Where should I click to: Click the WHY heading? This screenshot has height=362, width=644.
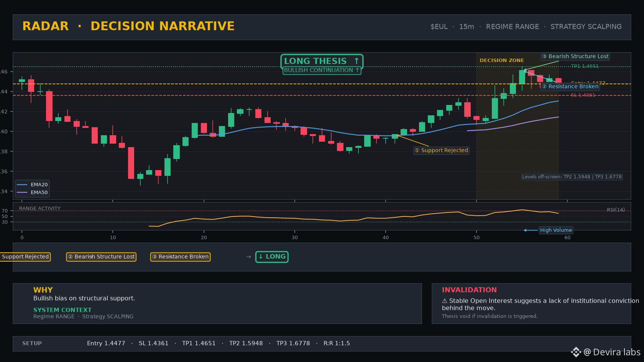pos(43,290)
